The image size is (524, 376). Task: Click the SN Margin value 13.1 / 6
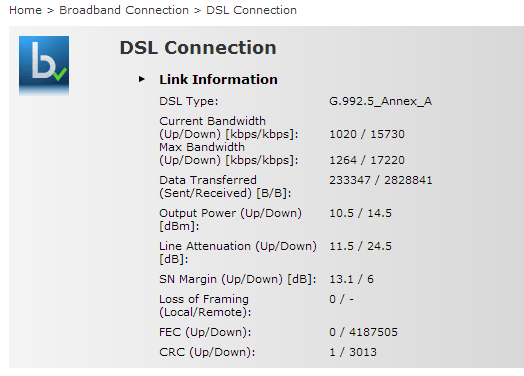351,279
